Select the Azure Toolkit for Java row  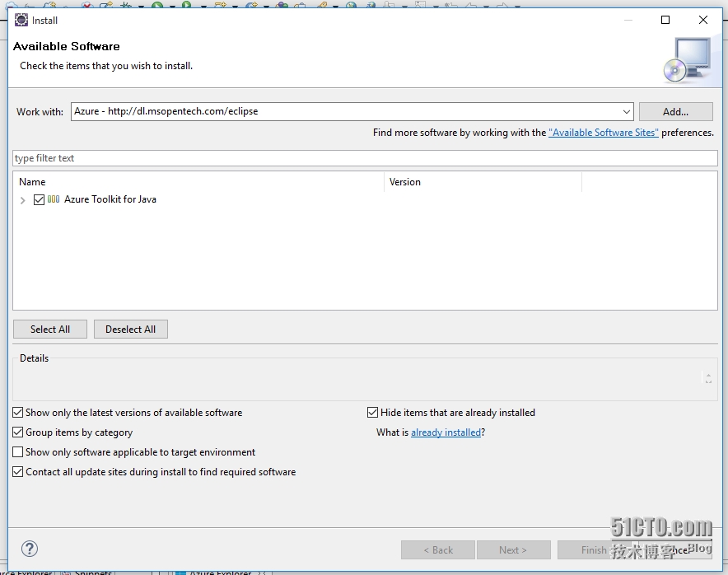(x=365, y=199)
